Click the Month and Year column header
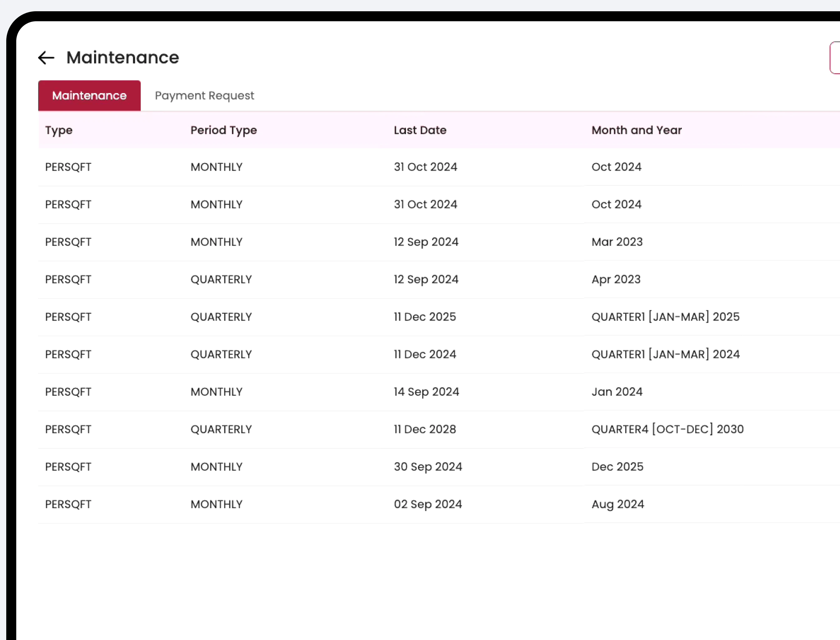840x640 pixels. point(636,130)
